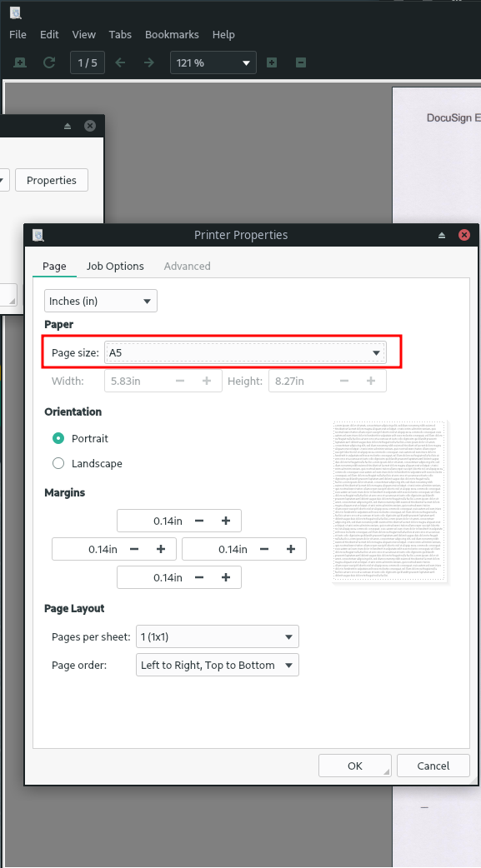
Task: Click the page number field showing 1 / 5
Action: (x=88, y=62)
